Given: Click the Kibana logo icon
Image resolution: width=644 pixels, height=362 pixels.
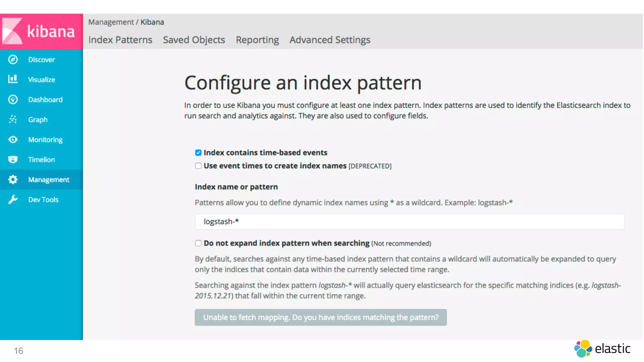Looking at the screenshot, I should [x=13, y=31].
